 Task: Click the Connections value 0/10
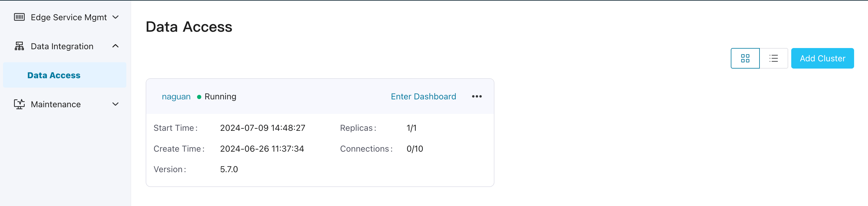(414, 149)
